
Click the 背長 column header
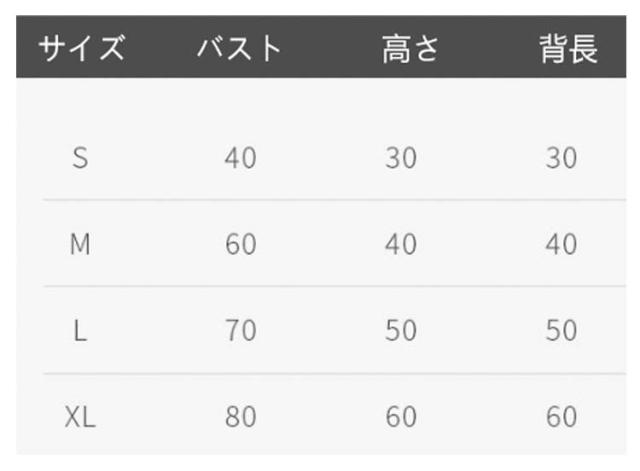(x=569, y=50)
